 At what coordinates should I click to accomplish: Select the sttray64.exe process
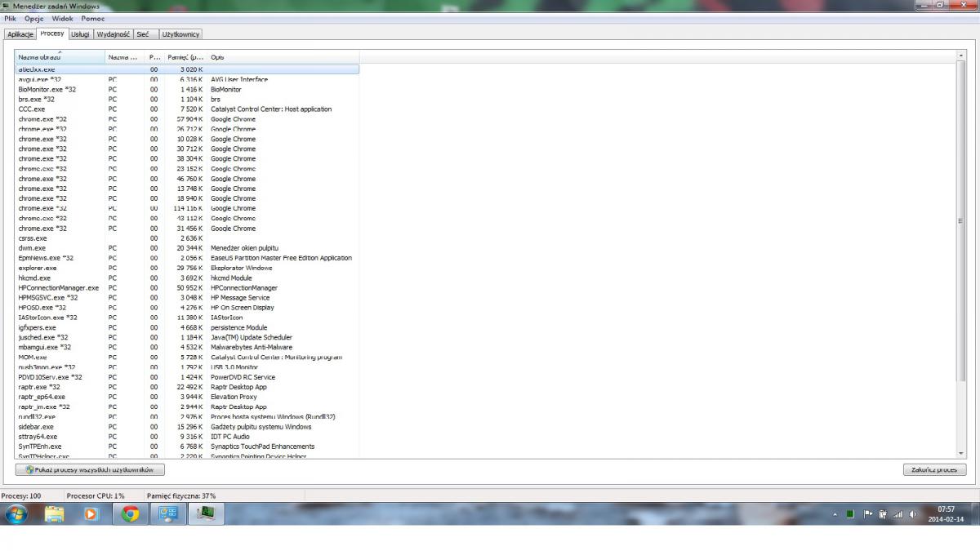(188, 437)
